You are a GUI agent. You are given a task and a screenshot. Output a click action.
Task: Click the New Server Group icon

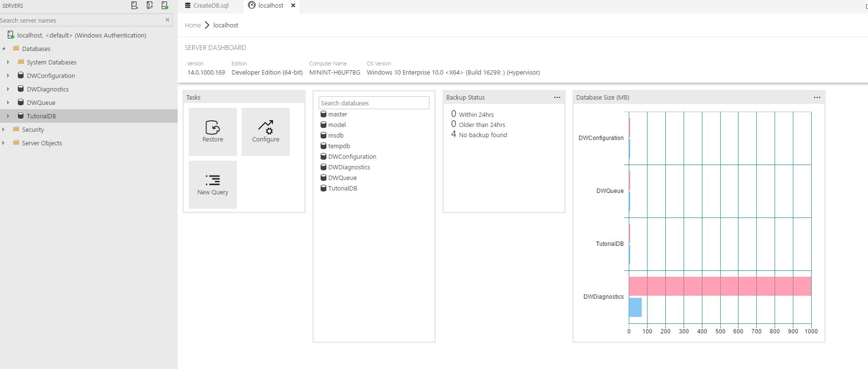tap(150, 5)
